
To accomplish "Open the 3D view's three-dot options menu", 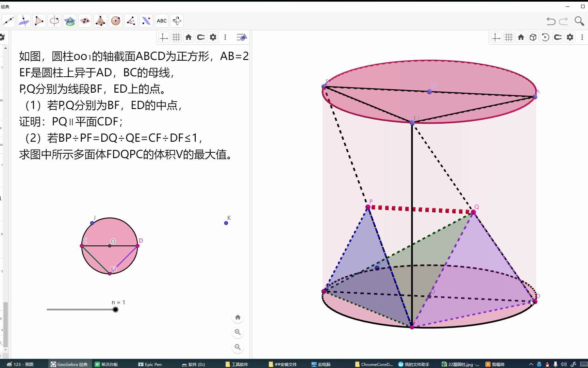I will tap(583, 37).
